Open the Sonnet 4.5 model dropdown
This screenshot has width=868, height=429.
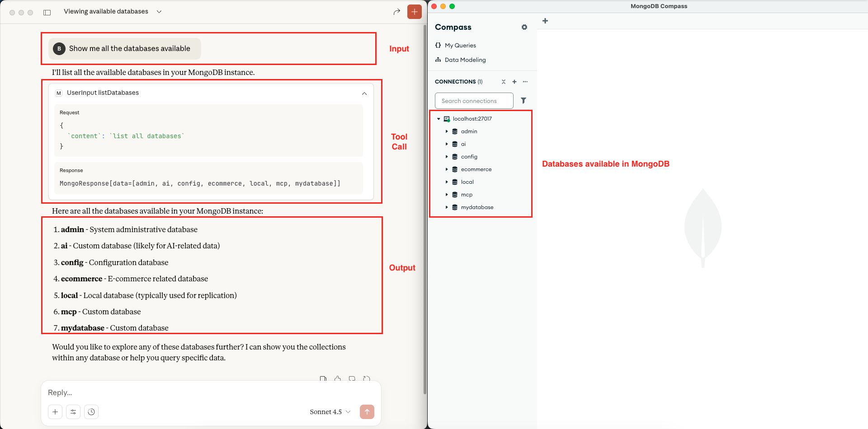pyautogui.click(x=330, y=412)
